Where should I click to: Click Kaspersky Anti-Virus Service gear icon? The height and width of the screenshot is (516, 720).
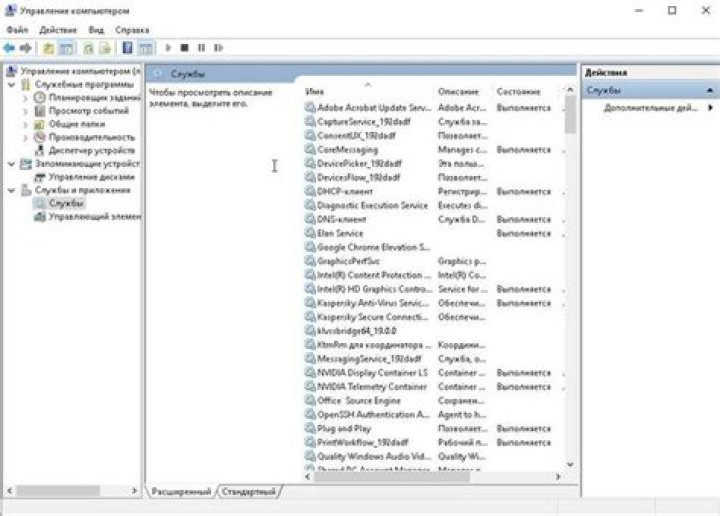310,303
